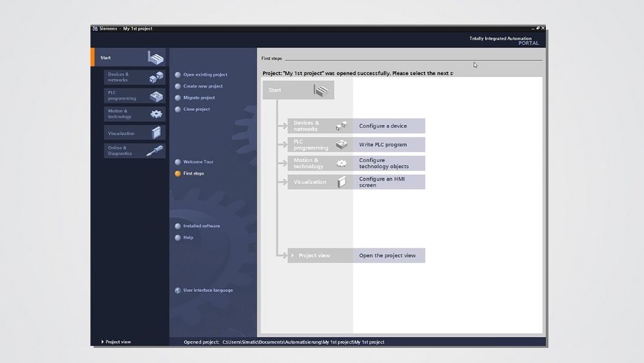Expand Project view arrow at bottom left
644x363 pixels.
[103, 342]
